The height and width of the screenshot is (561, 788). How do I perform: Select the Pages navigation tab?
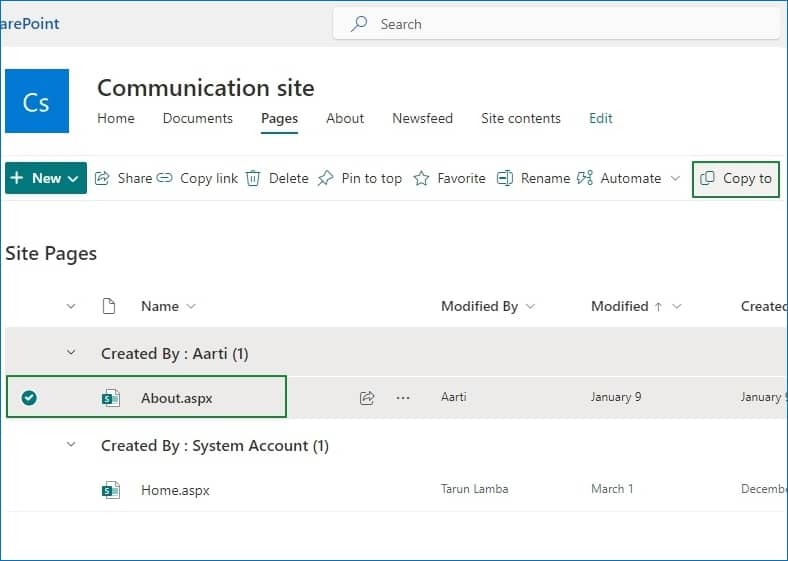(279, 119)
